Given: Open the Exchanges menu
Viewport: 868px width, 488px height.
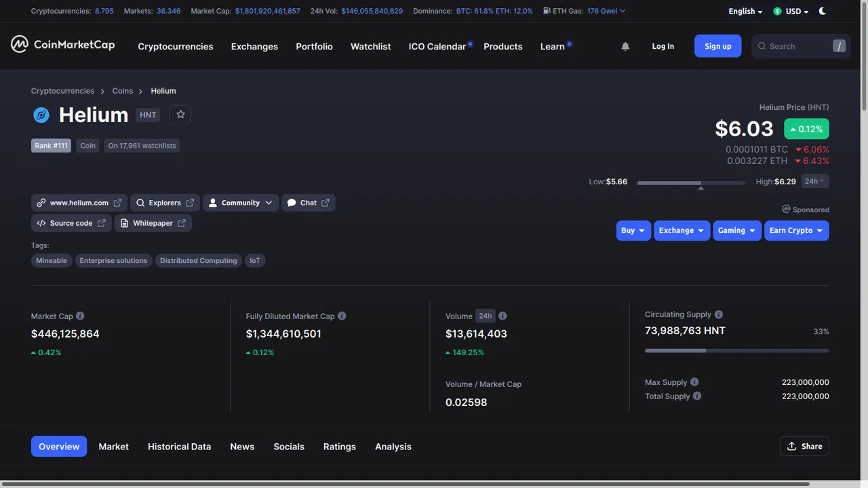Looking at the screenshot, I should point(254,46).
